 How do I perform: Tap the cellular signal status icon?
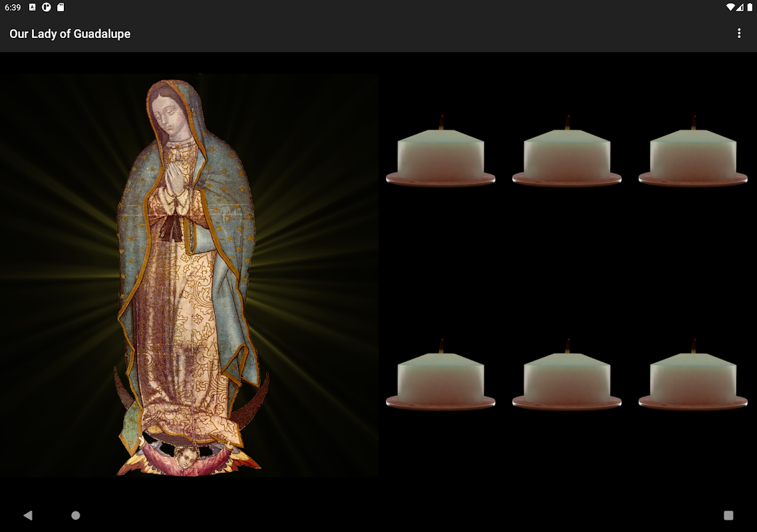tap(740, 7)
